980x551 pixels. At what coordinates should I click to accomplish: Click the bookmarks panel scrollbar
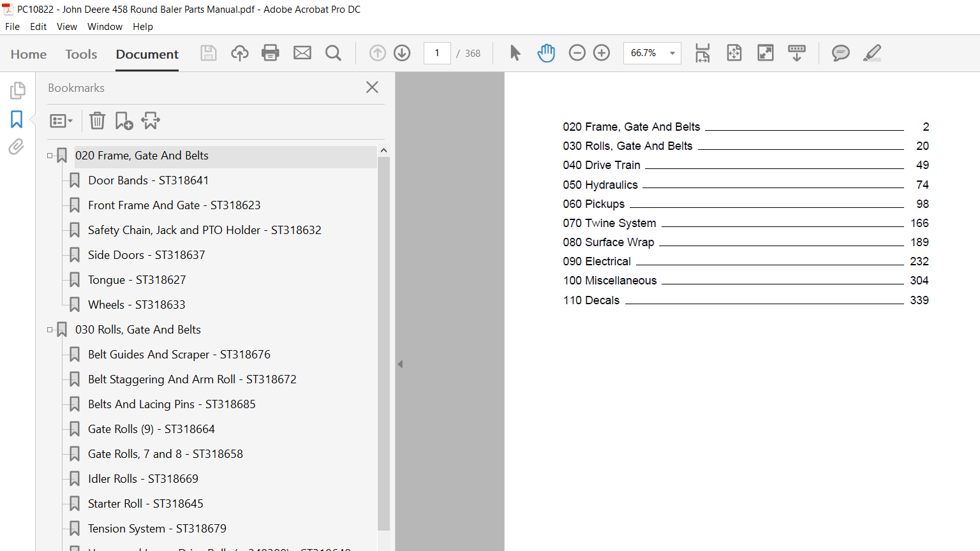click(x=383, y=344)
